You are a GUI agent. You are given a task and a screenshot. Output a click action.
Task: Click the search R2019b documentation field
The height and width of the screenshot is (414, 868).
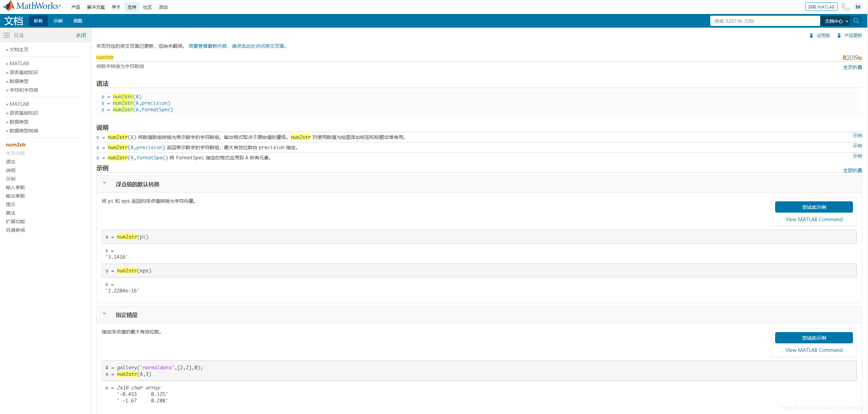click(765, 21)
